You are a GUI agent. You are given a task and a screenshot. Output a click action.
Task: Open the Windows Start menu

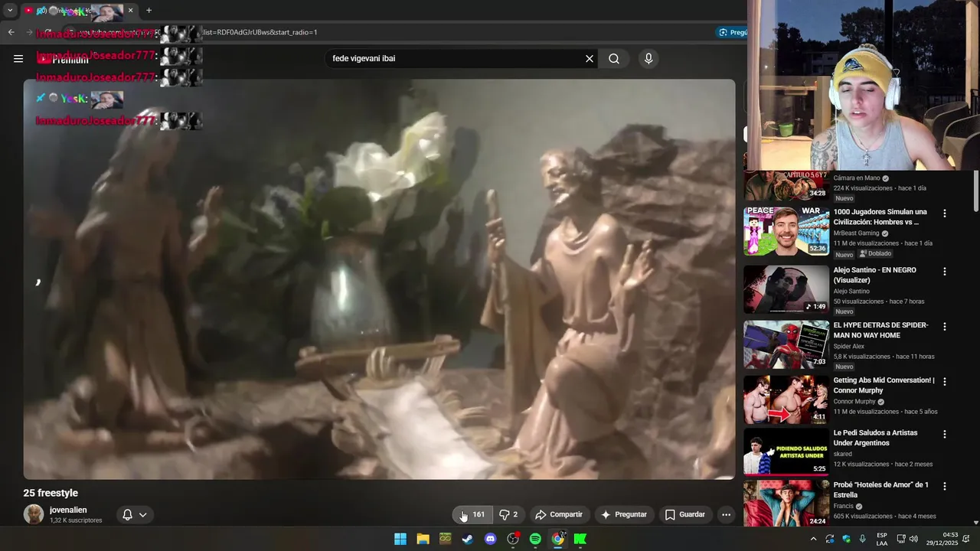click(400, 539)
